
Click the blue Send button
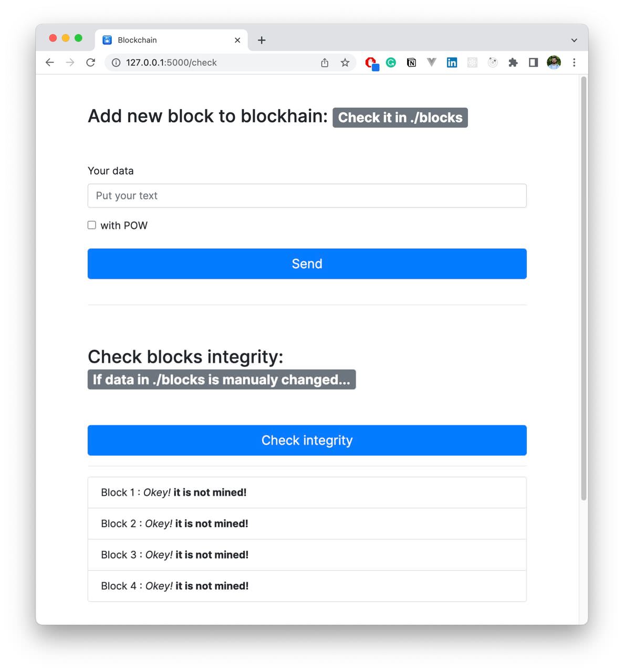point(307,264)
